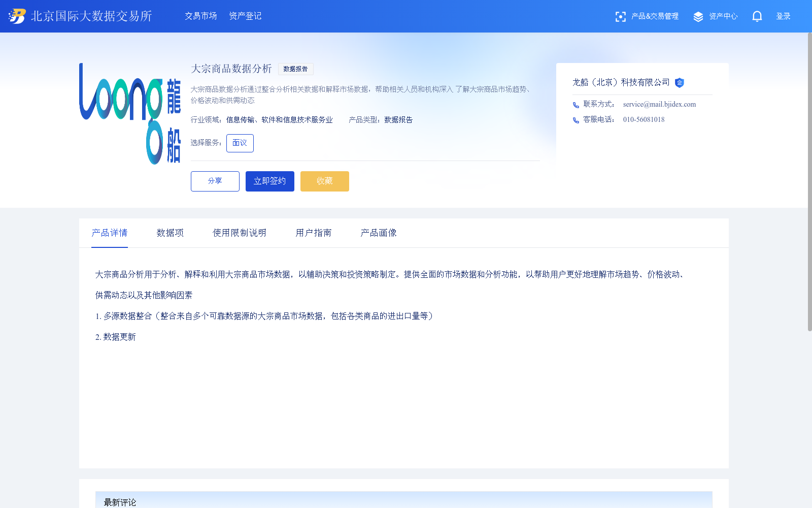This screenshot has width=812, height=508.
Task: Click the phone number 010-56081018
Action: (x=644, y=120)
